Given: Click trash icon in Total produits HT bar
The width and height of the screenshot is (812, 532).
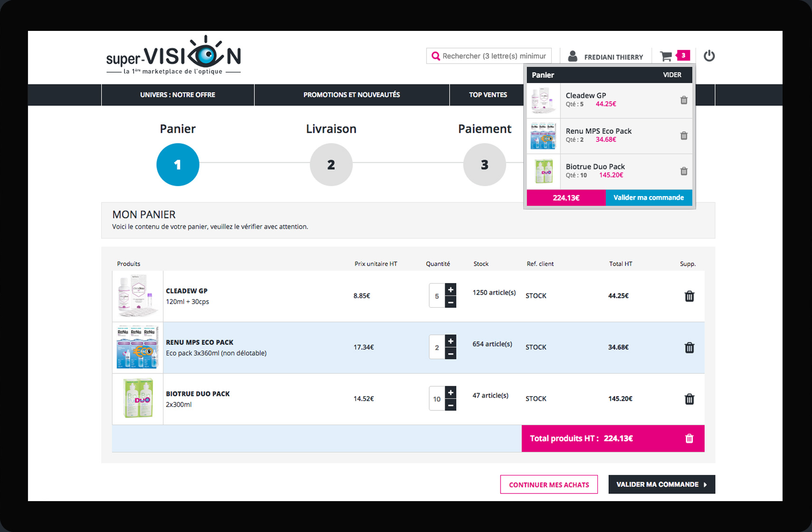Looking at the screenshot, I should pos(689,438).
